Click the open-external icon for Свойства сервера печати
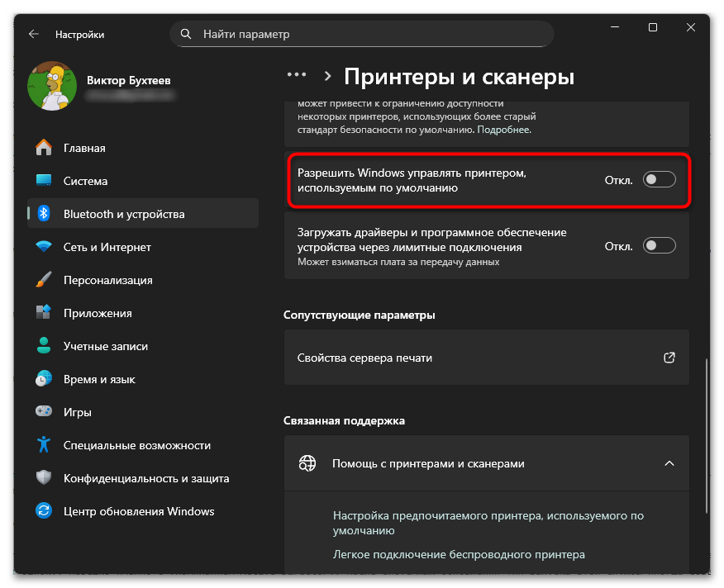 pyautogui.click(x=669, y=358)
